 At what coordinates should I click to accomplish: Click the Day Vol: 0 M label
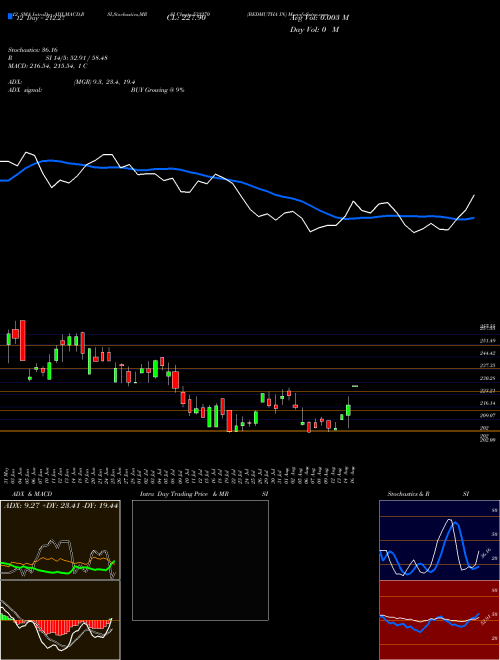click(314, 30)
